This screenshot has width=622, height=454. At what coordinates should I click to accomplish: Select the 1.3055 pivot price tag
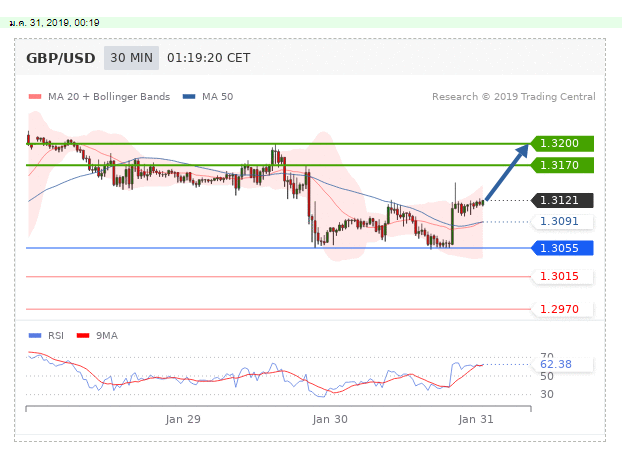pos(562,248)
